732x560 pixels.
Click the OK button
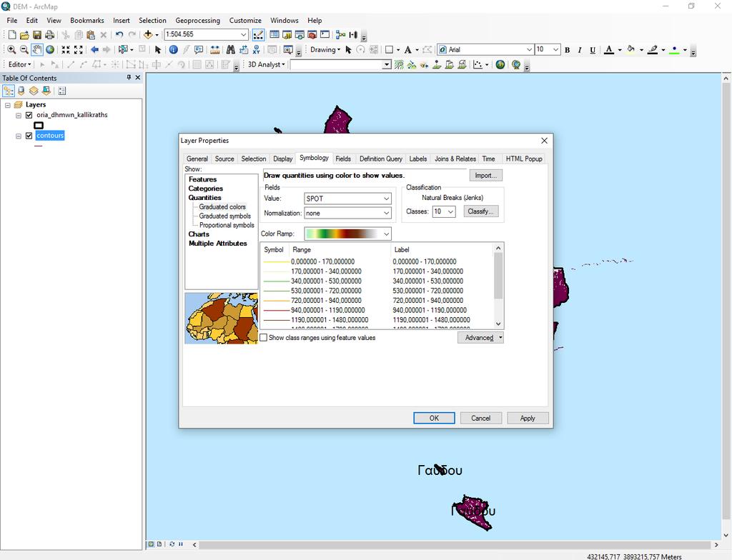tap(434, 418)
